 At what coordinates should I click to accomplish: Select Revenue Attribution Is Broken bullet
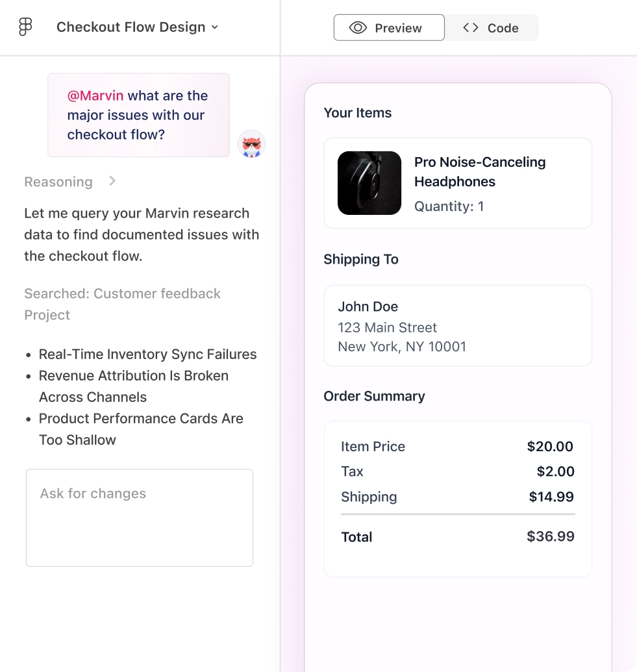[x=133, y=386]
